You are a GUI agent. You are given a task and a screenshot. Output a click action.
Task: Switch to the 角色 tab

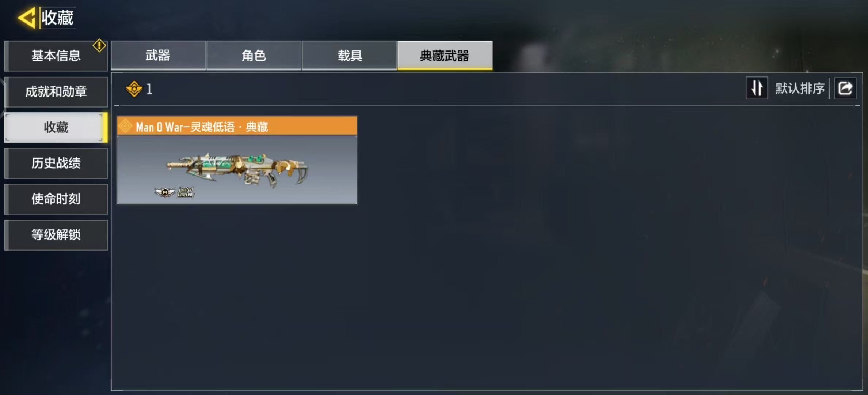tap(254, 55)
